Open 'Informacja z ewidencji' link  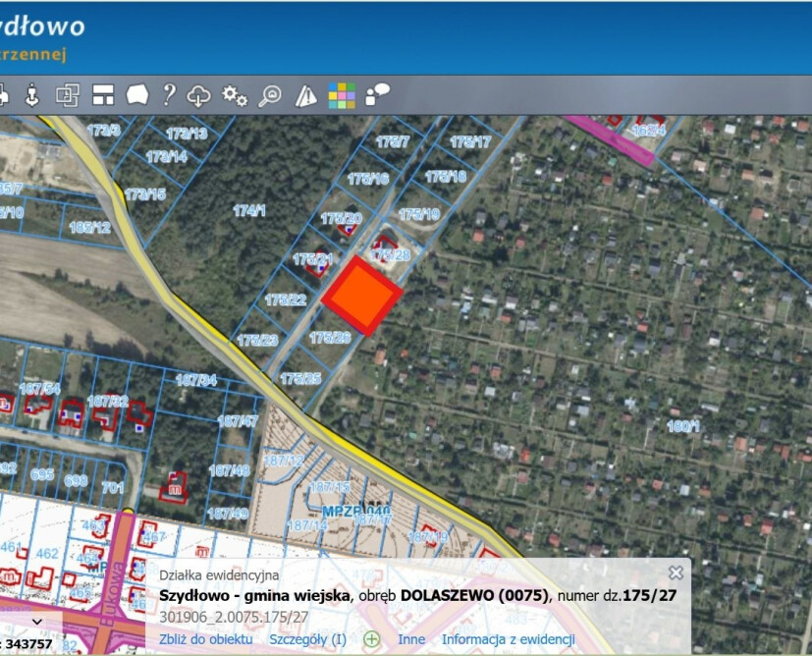click(x=508, y=639)
